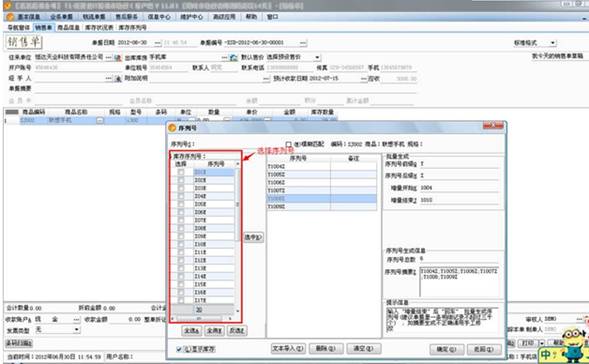This screenshot has width=589, height=364.
Task: Confirm with the 确定 button
Action: [447, 349]
